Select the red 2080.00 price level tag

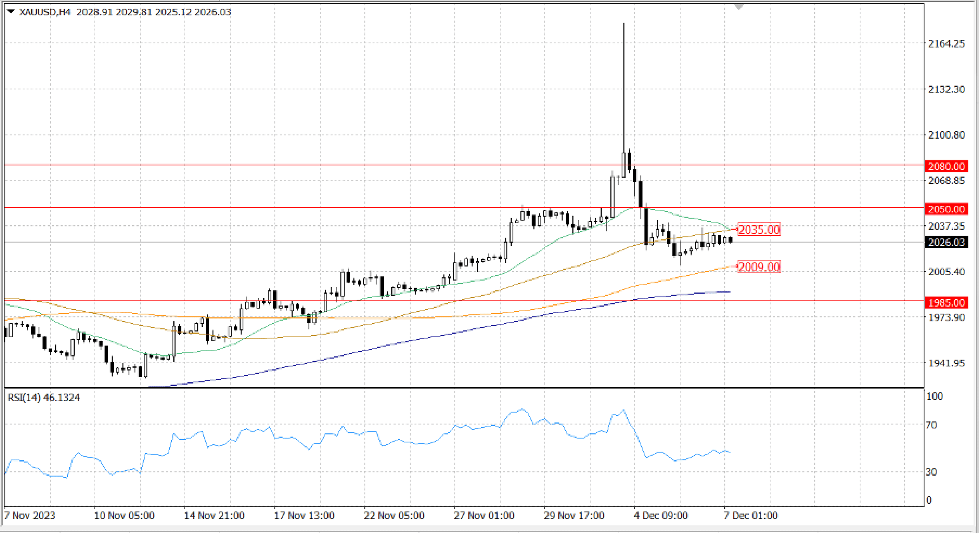(946, 166)
